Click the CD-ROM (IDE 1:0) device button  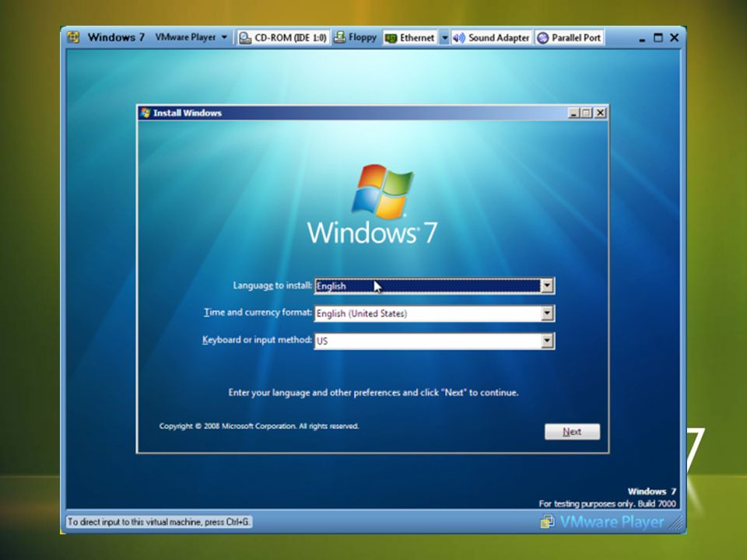283,37
